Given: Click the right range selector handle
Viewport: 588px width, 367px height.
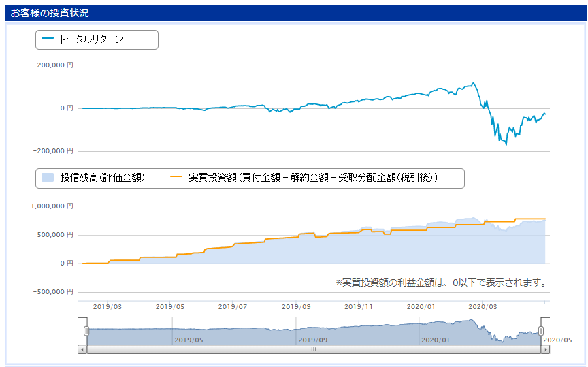Looking at the screenshot, I should point(541,331).
